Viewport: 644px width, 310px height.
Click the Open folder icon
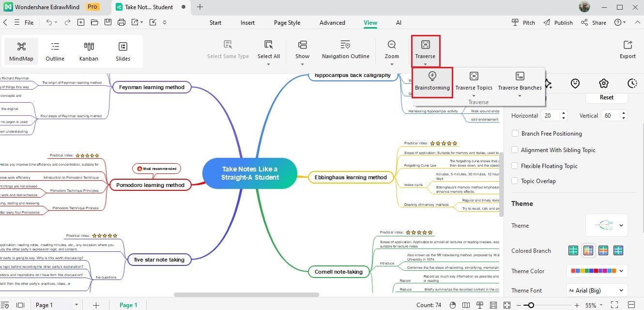[94, 22]
